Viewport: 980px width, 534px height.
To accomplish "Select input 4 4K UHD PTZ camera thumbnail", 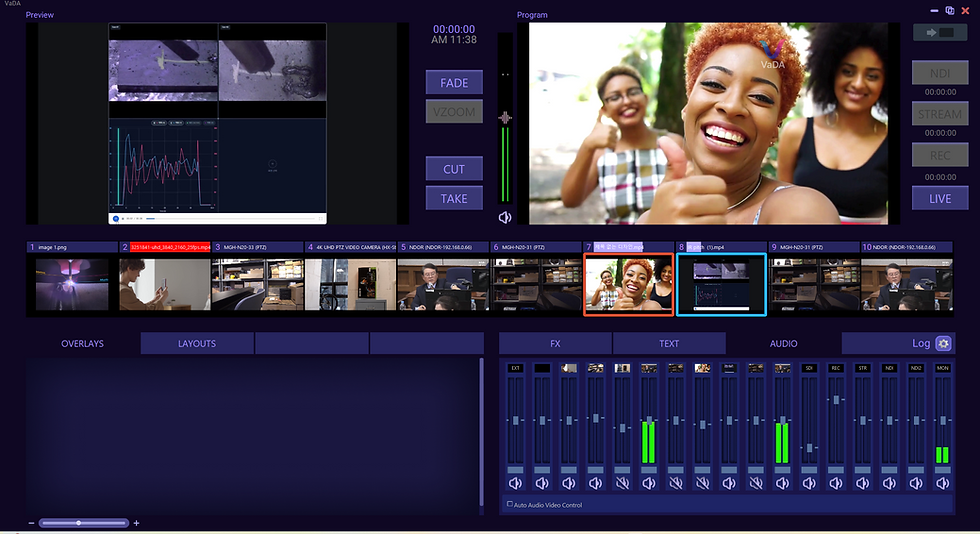I will (350, 285).
